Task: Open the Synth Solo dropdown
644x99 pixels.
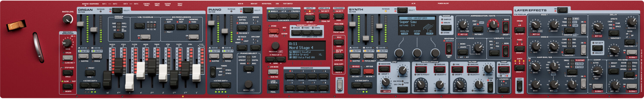Action: point(411,10)
